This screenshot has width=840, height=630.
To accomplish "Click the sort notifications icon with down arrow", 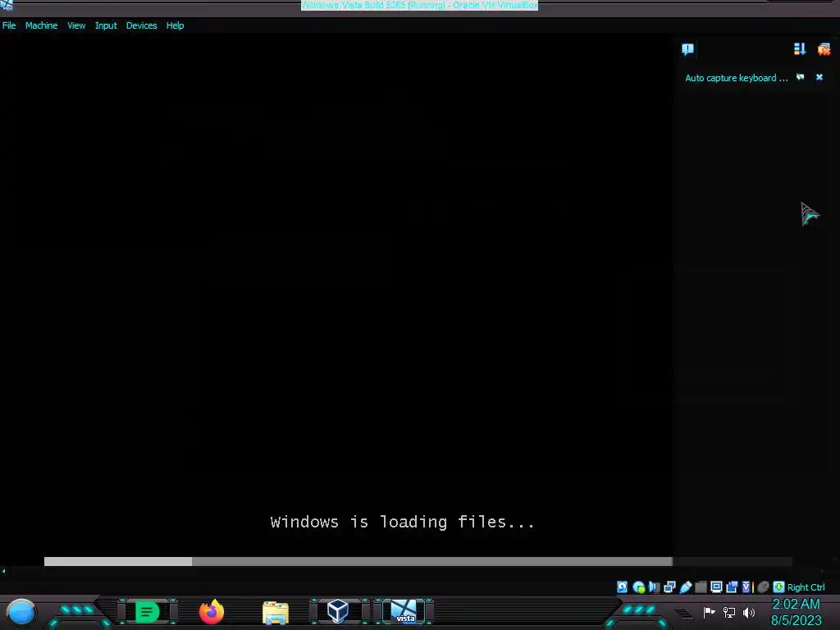I will [799, 49].
